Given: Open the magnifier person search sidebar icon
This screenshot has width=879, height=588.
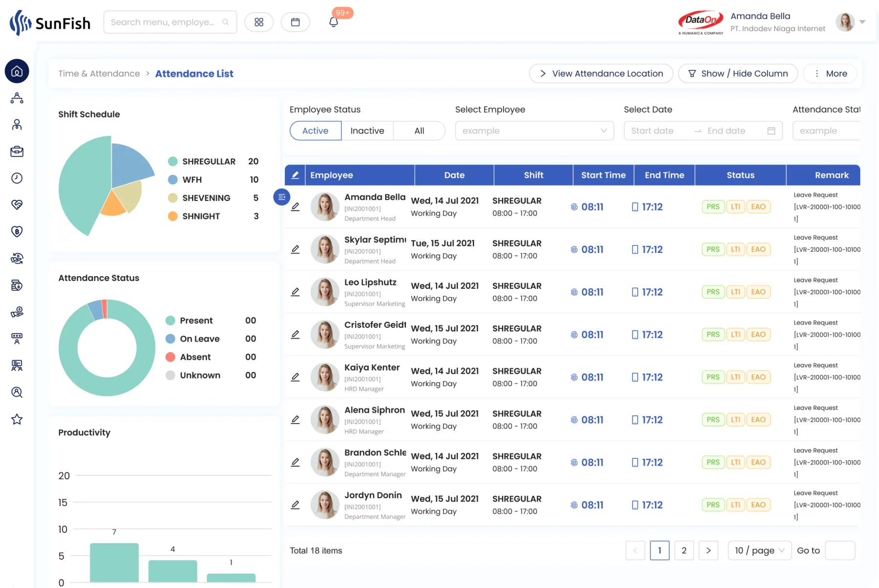Looking at the screenshot, I should (x=17, y=392).
